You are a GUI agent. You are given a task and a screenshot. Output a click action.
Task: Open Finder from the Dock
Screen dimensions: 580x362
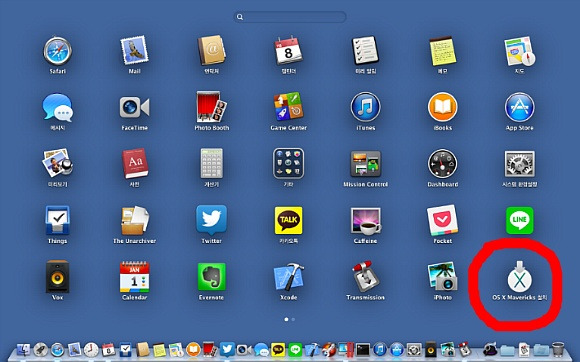[x=24, y=349]
